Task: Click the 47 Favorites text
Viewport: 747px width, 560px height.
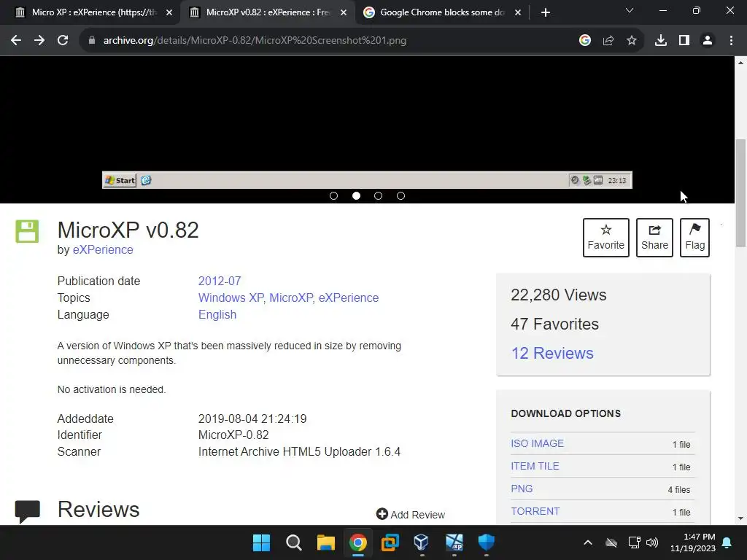Action: [554, 324]
